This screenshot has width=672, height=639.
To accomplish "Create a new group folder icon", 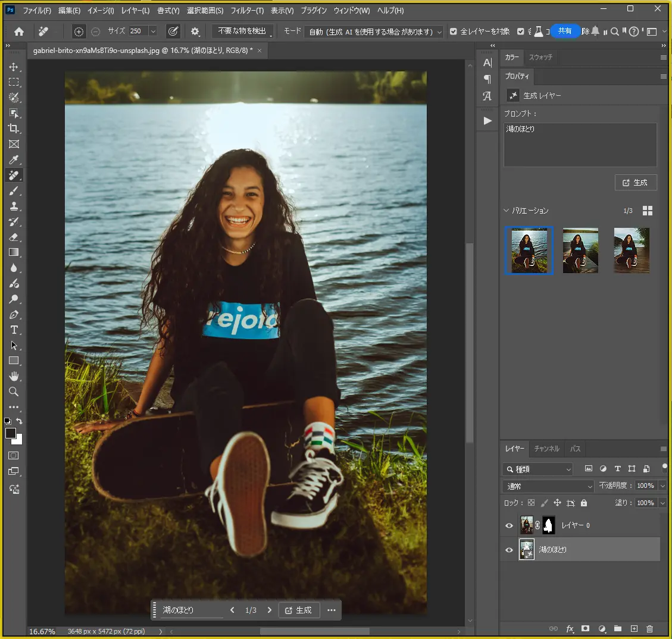I will (618, 629).
